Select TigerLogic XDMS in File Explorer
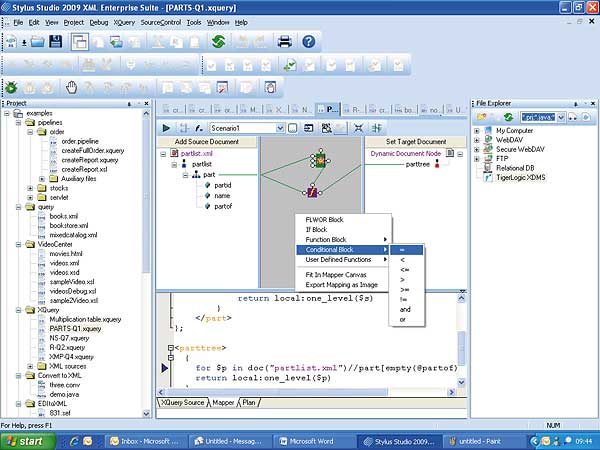 point(520,178)
